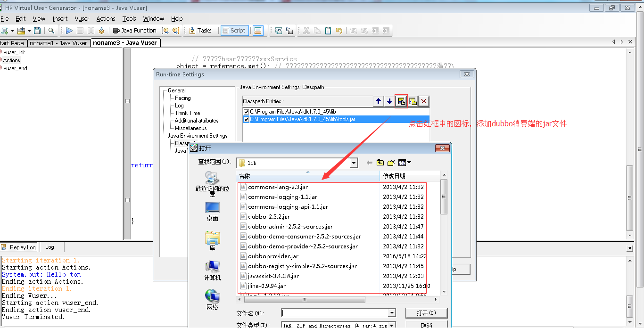Open the Open-script dropdown arrow

tap(29, 31)
